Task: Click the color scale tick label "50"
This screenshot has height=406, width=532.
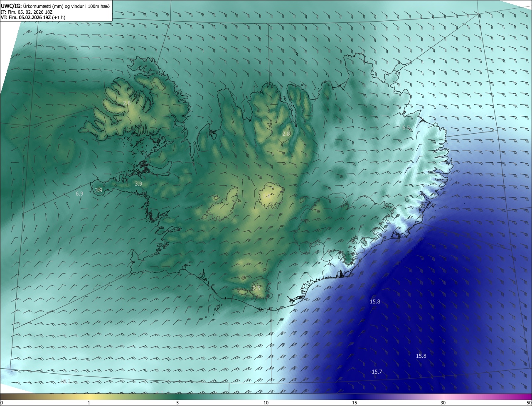Action: (x=528, y=403)
